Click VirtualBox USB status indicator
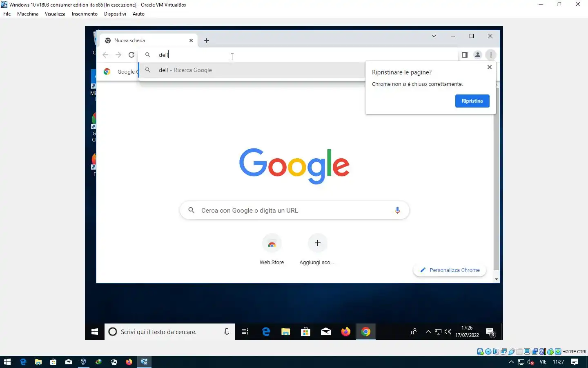 [x=512, y=352]
